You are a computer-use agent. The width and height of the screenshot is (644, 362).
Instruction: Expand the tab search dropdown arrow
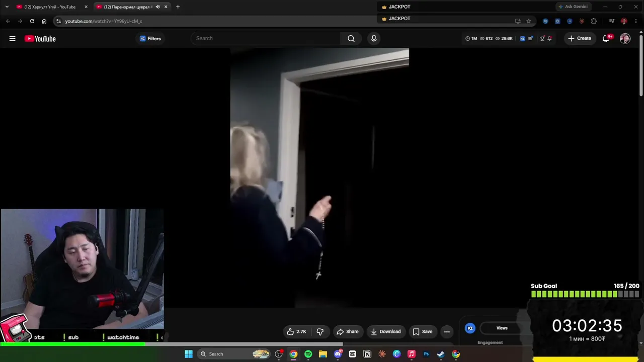pyautogui.click(x=7, y=7)
